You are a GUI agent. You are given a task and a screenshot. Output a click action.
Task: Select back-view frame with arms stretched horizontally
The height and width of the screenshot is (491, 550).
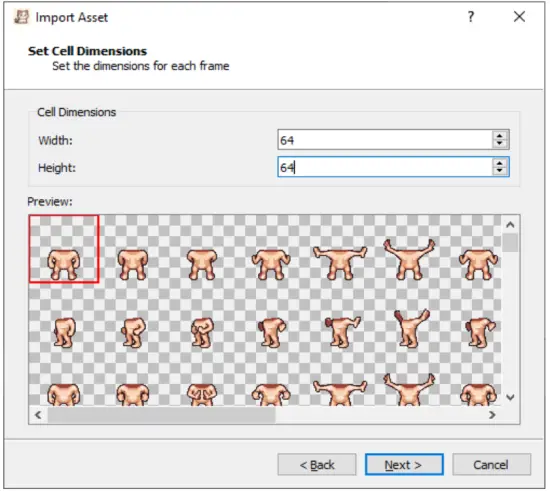[x=340, y=393]
